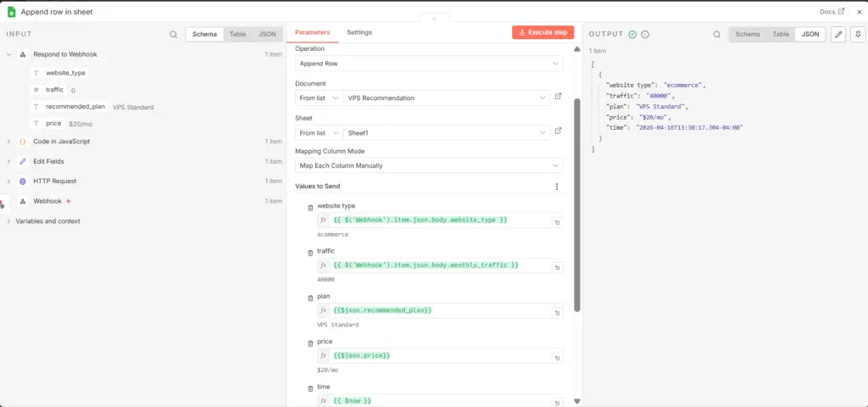Click the Code in JavaScript braces icon
This screenshot has width=868, height=407.
(23, 142)
